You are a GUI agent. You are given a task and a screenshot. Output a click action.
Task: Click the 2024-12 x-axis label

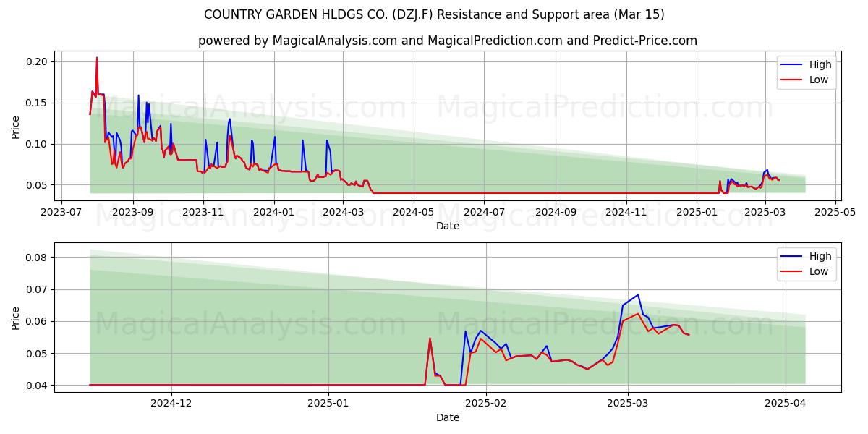click(172, 404)
